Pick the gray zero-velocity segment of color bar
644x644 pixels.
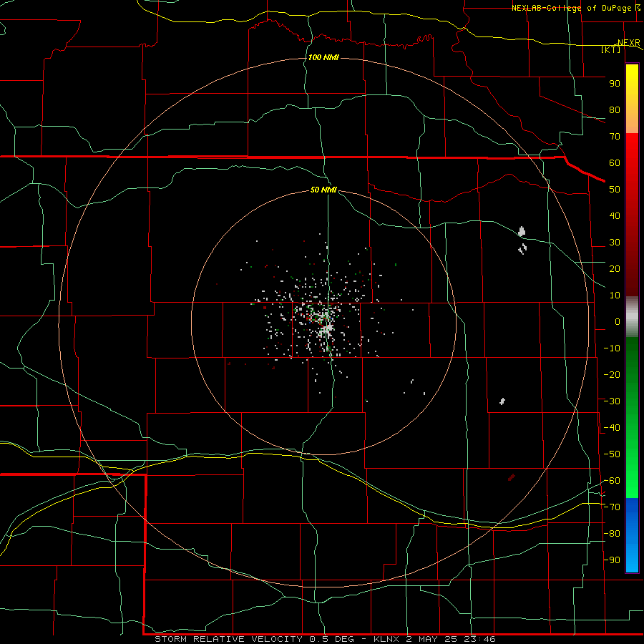(x=632, y=317)
